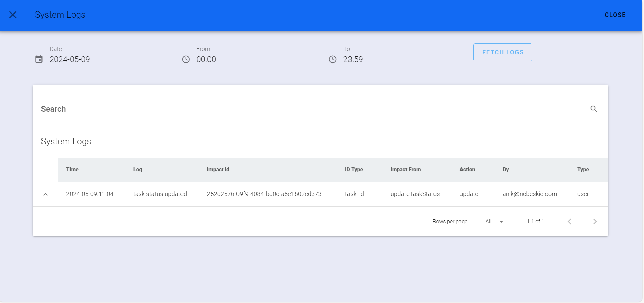Click the CLOSE button in header
644x303 pixels.
tap(615, 15)
